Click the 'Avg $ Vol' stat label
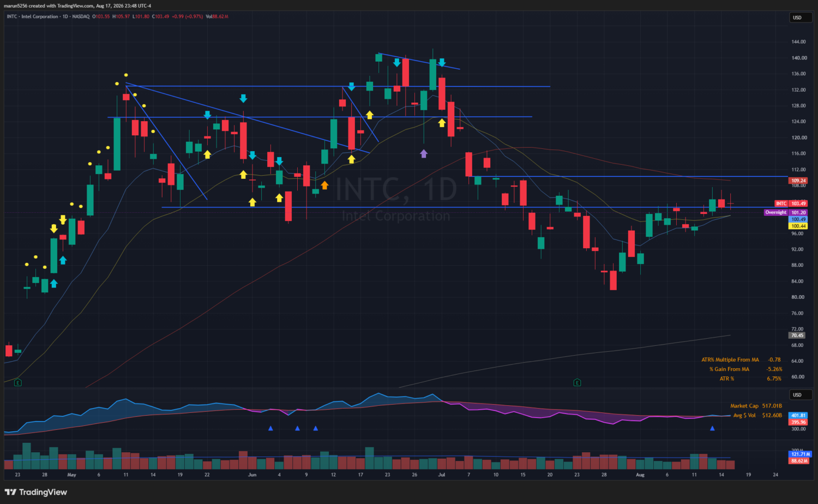Viewport: 818px width, 504px height. tap(744, 416)
